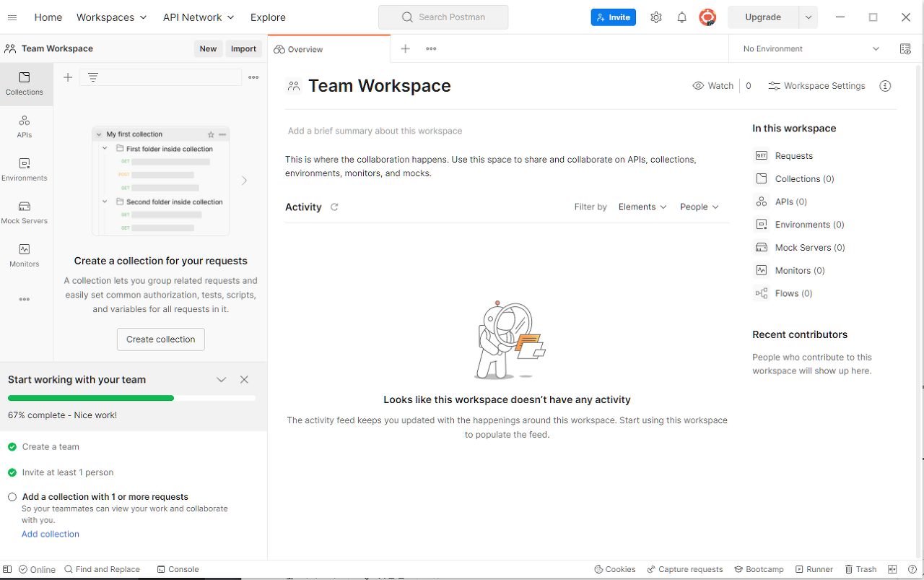Click the Invite button

[x=613, y=17]
